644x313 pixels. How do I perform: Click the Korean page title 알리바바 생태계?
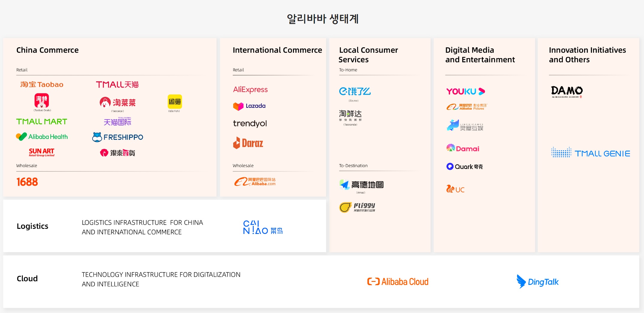pos(323,19)
